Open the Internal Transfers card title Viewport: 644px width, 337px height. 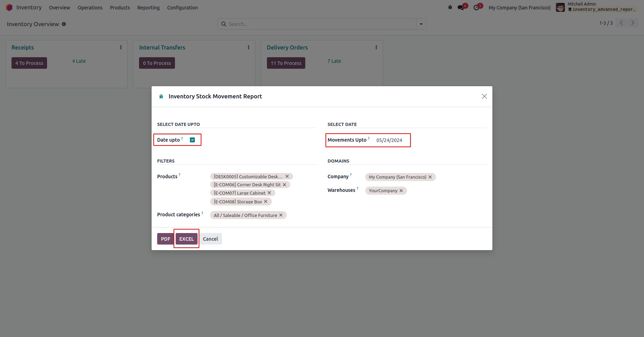(162, 47)
